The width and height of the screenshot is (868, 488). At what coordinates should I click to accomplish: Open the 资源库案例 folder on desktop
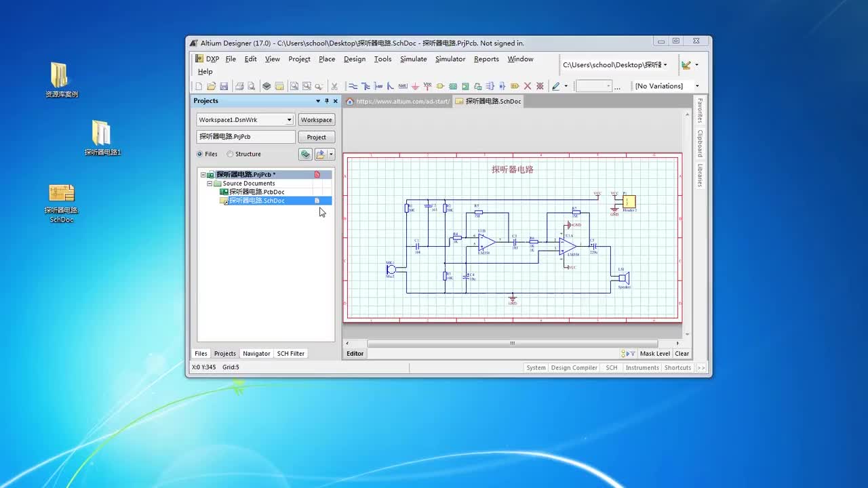pos(61,80)
